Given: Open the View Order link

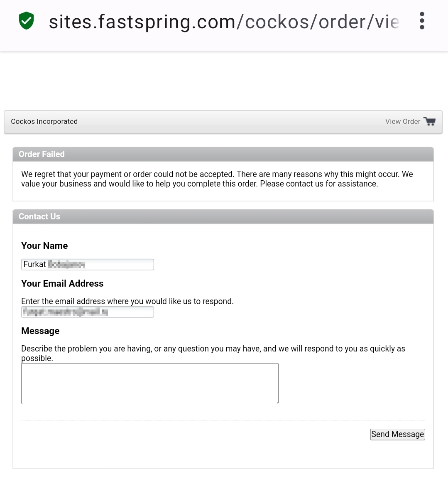Looking at the screenshot, I should tap(402, 121).
